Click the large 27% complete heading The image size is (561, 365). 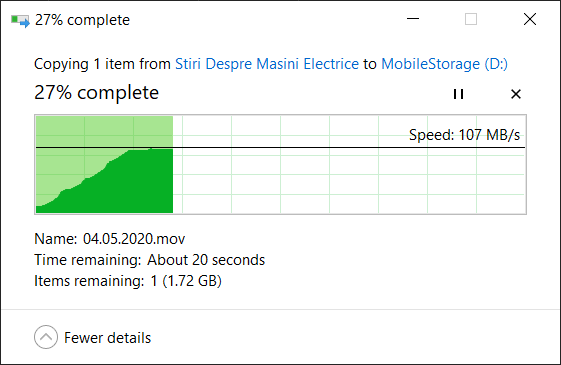pos(96,93)
